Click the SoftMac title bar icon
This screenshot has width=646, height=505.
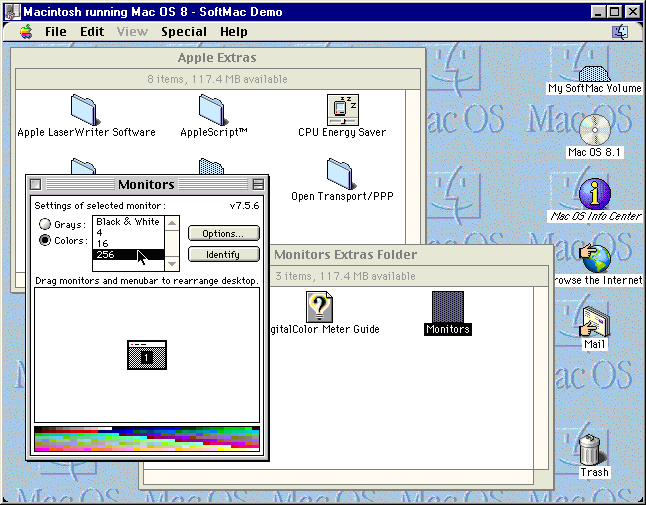(x=12, y=11)
